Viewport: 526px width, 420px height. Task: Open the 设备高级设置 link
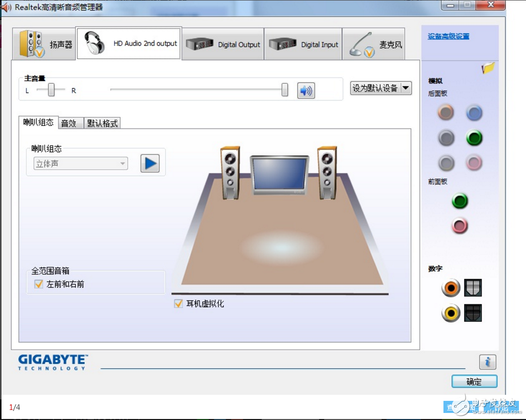click(448, 36)
